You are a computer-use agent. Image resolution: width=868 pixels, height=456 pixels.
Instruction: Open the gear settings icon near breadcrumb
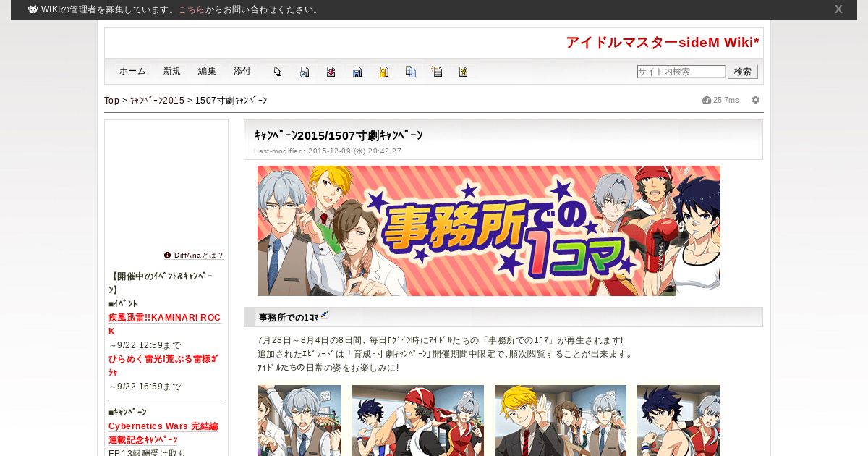tap(756, 100)
